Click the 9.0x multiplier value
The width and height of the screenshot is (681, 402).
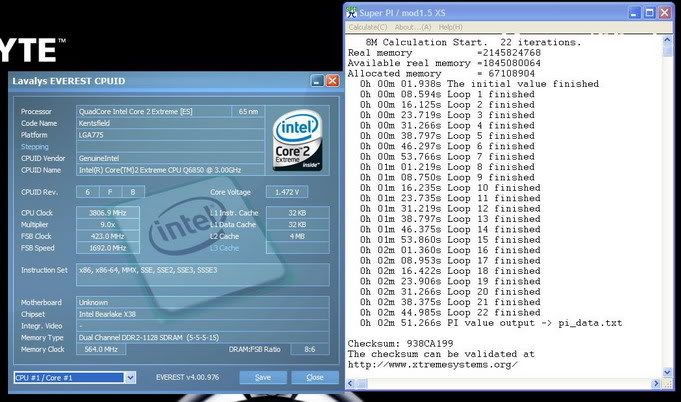pyautogui.click(x=108, y=224)
